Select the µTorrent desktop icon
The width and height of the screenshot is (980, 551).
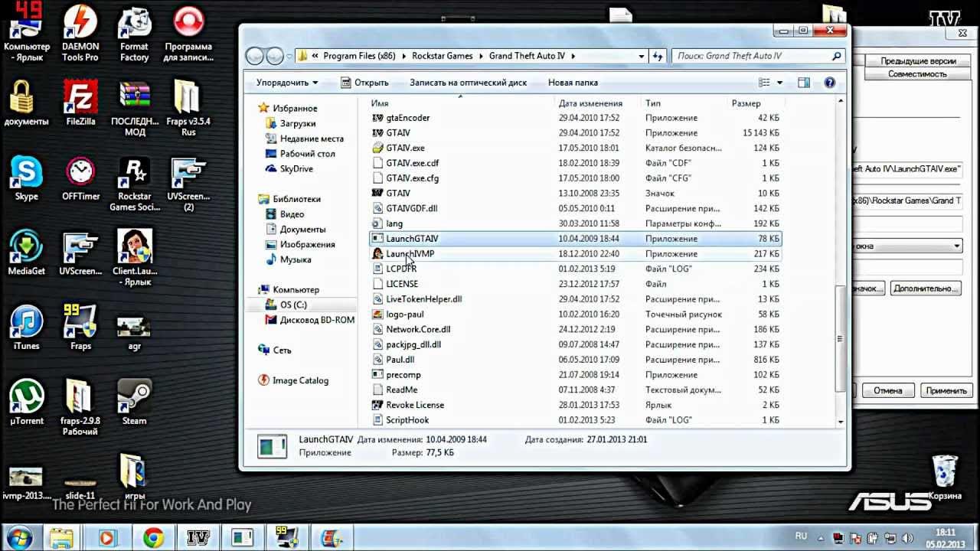(x=26, y=403)
